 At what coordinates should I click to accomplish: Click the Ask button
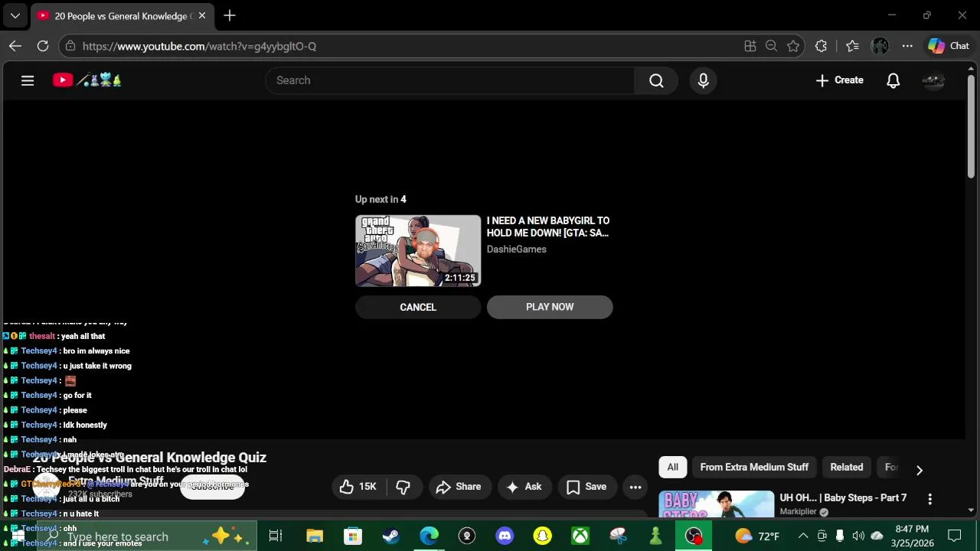tap(524, 487)
